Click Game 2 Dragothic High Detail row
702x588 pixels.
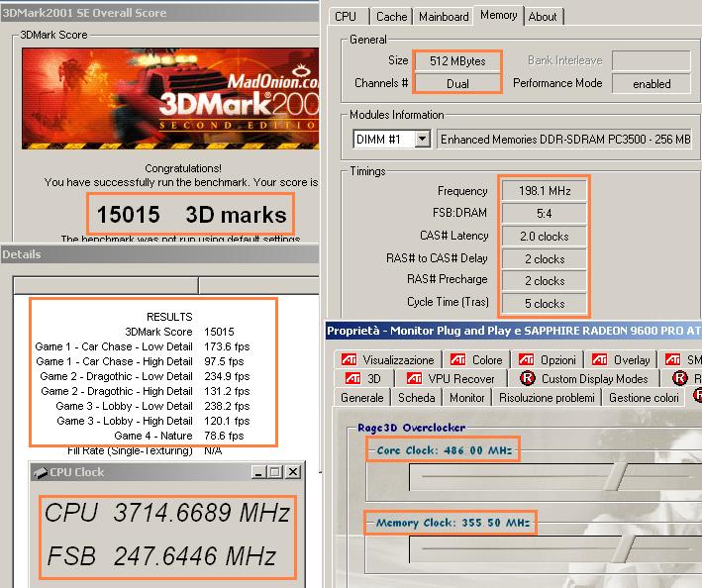click(x=146, y=391)
